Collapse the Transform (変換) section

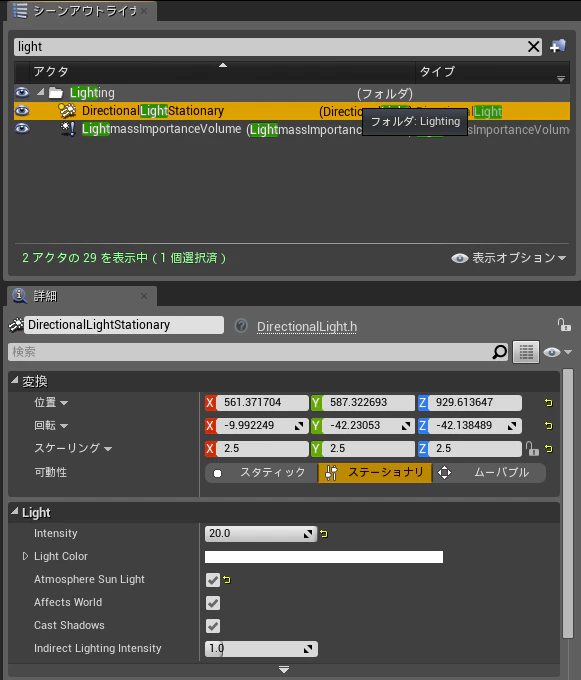(15, 380)
